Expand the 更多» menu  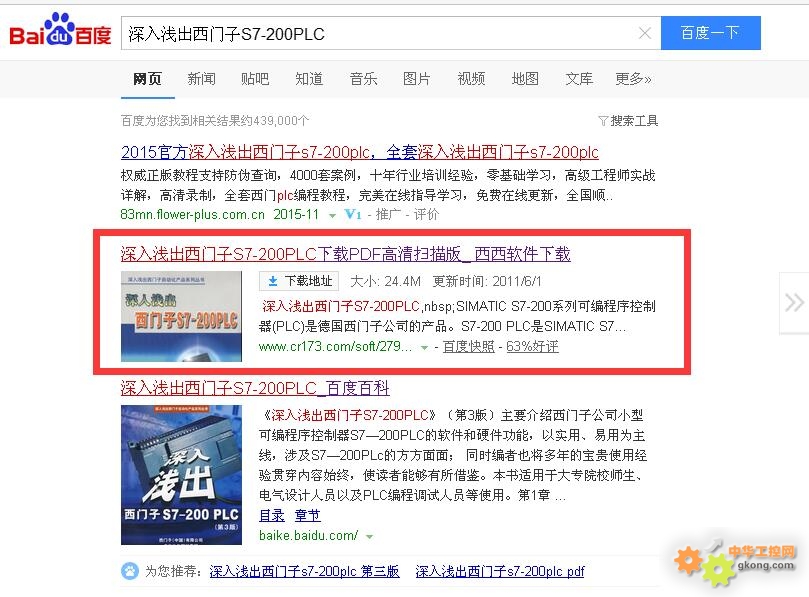pyautogui.click(x=634, y=79)
